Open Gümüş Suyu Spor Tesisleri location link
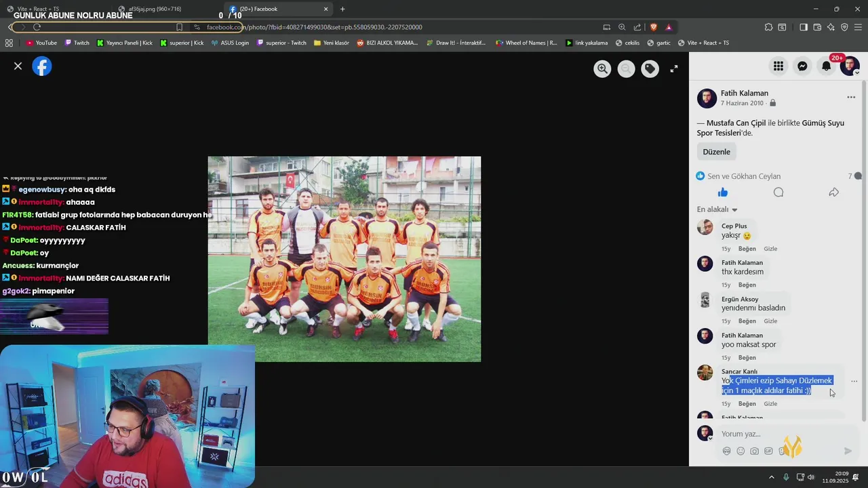Image resolution: width=868 pixels, height=488 pixels. pyautogui.click(x=770, y=128)
